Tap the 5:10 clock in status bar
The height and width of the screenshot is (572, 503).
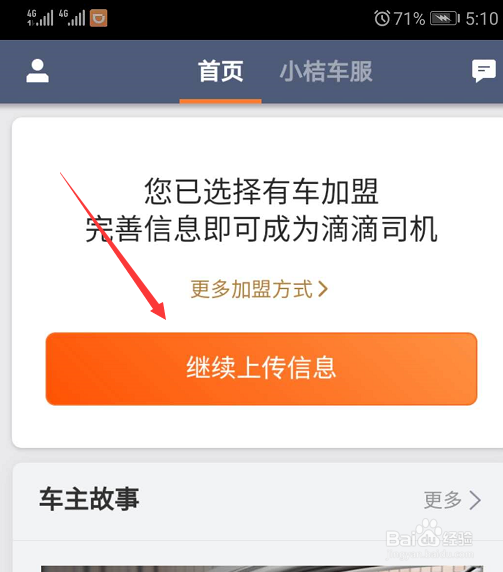click(x=481, y=19)
